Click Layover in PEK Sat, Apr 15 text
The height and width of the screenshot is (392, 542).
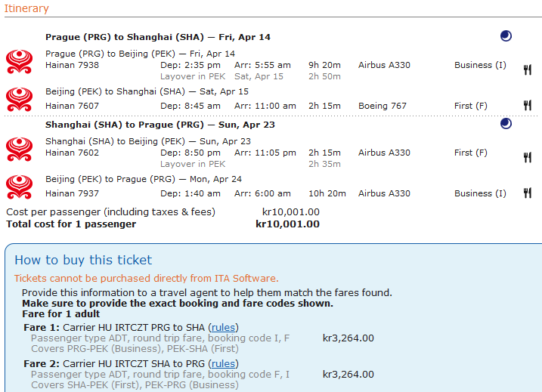click(221, 76)
